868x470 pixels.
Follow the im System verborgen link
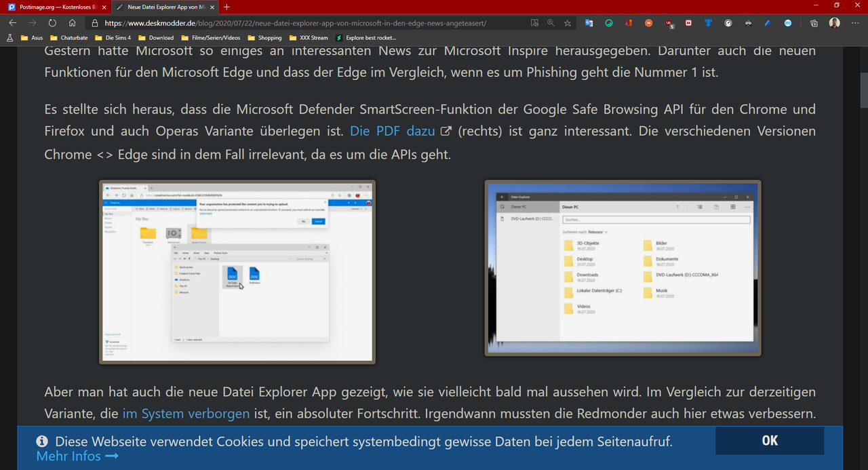click(x=186, y=413)
